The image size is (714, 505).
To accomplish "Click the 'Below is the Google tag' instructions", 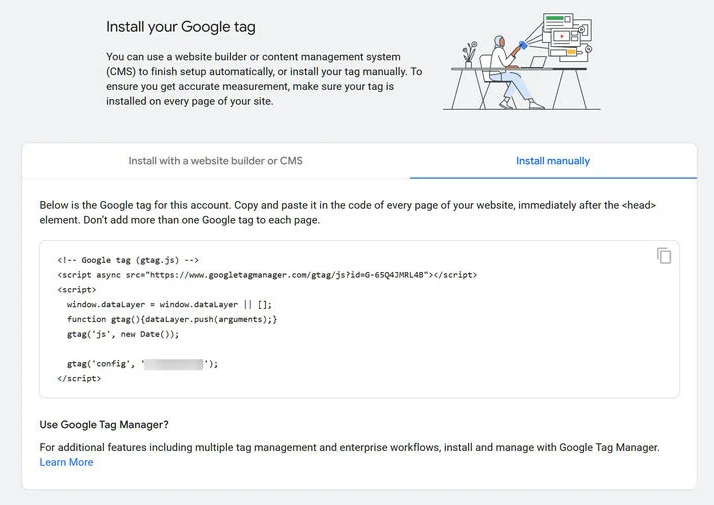I will pyautogui.click(x=347, y=212).
